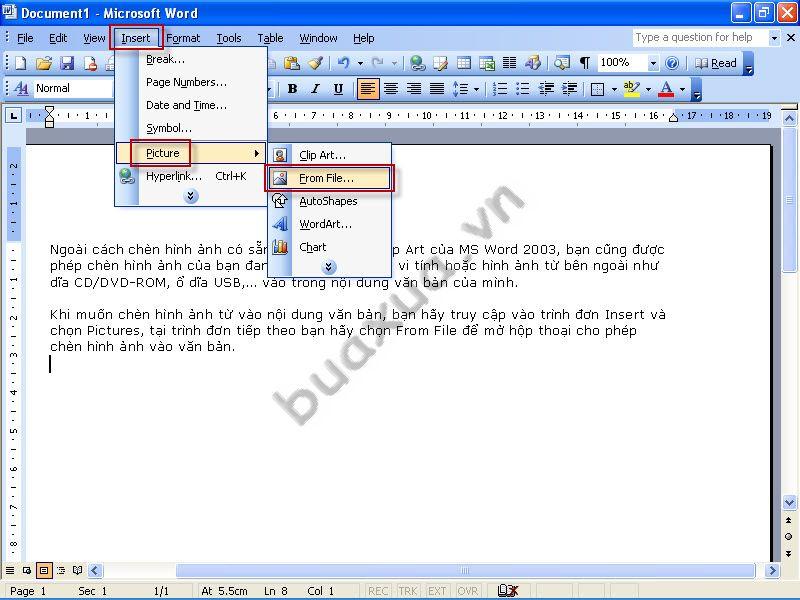Viewport: 800px width, 600px height.
Task: Select From File... in the Picture submenu
Action: tap(330, 178)
